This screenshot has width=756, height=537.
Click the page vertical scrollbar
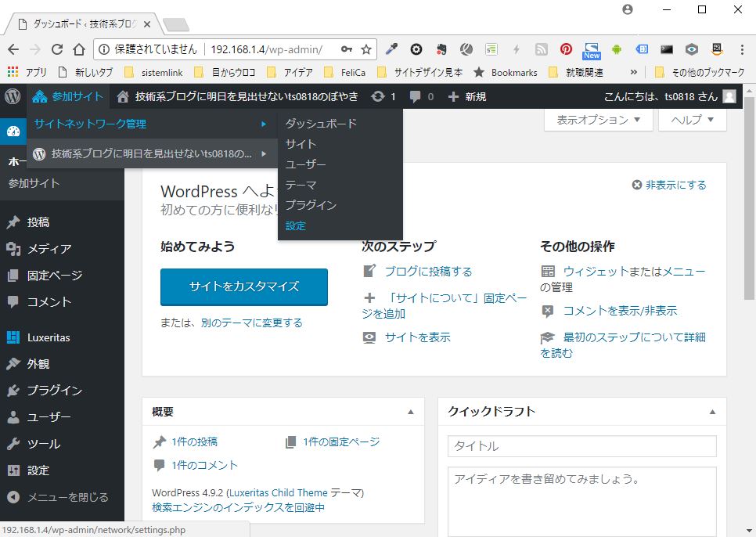click(749, 197)
